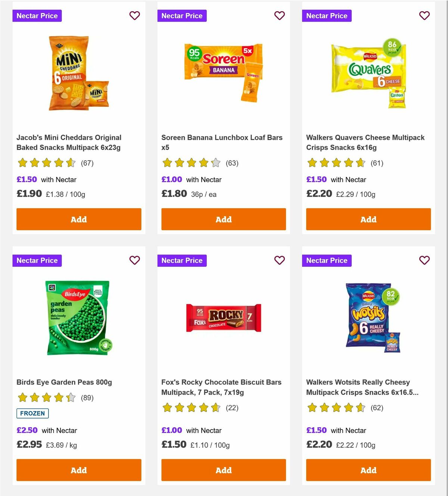
Task: Click the heart icon on Soreen Banana Loaf Bars
Action: click(279, 16)
